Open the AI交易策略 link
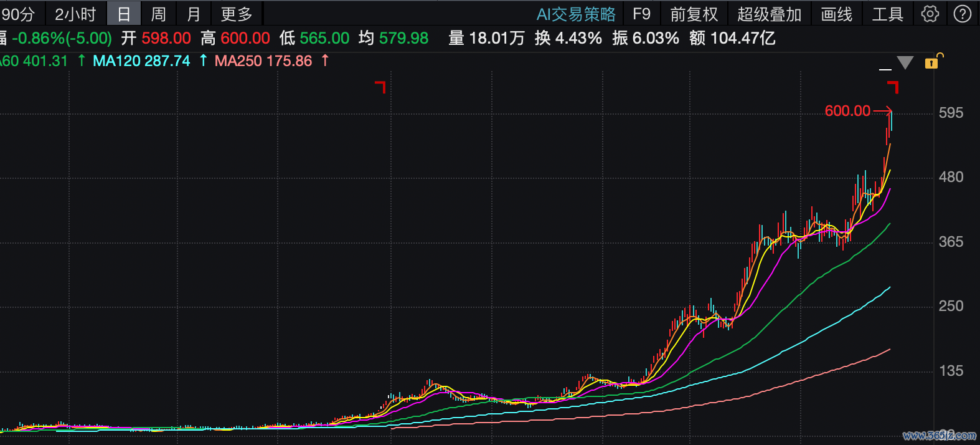Image resolution: width=980 pixels, height=445 pixels. coord(576,14)
